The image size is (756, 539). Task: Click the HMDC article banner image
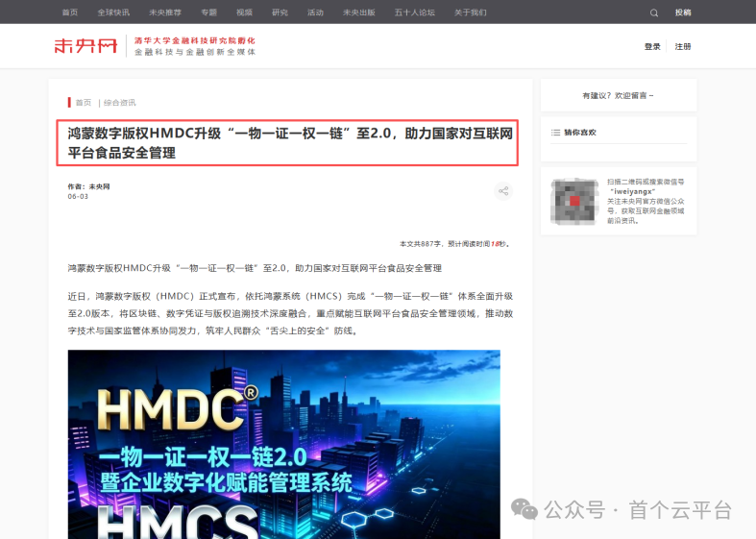(284, 444)
